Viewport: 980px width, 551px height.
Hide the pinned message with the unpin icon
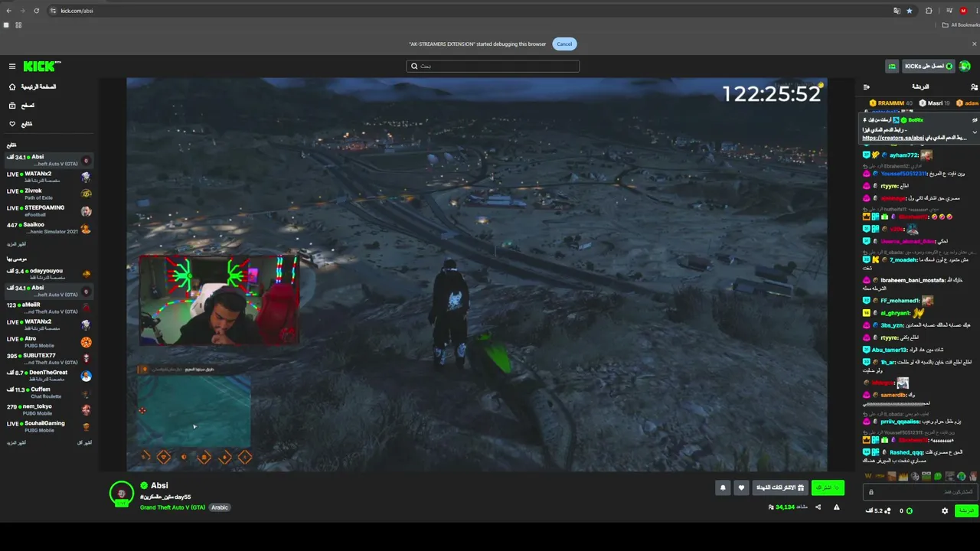(975, 120)
